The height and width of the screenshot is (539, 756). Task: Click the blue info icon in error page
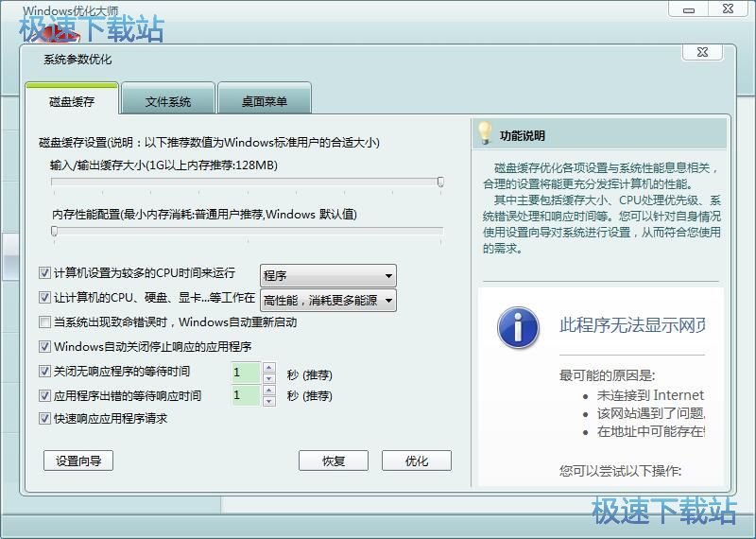coord(518,327)
